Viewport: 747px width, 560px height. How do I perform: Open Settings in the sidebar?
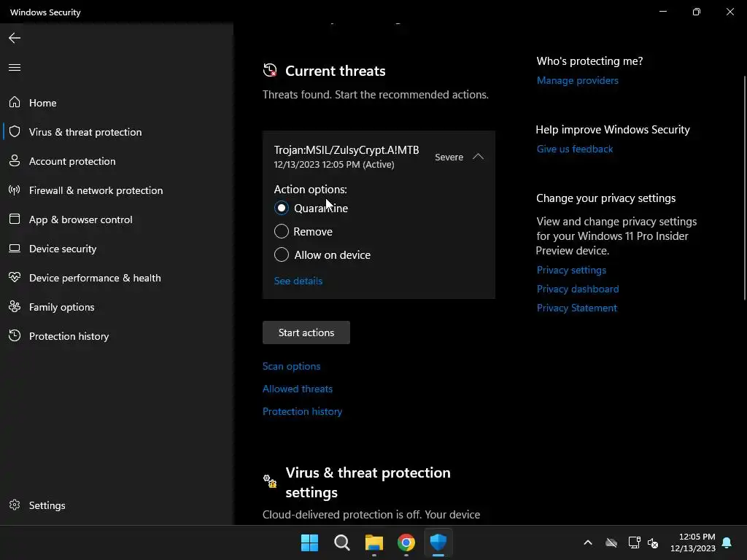[117, 505]
